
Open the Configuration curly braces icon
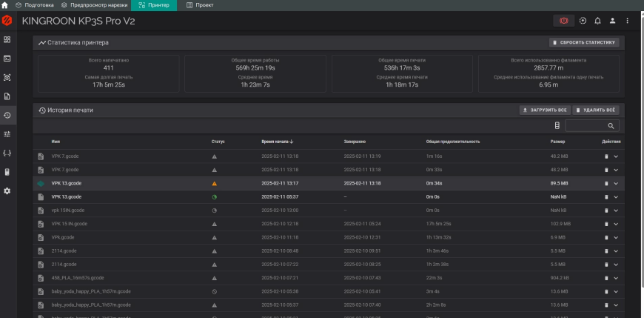tap(7, 153)
